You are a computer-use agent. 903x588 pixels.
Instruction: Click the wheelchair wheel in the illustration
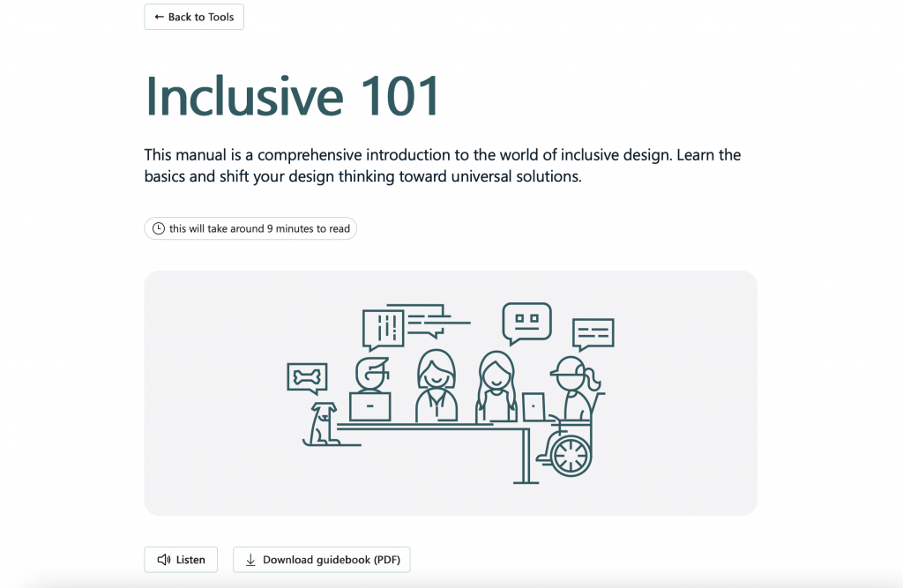pyautogui.click(x=570, y=454)
